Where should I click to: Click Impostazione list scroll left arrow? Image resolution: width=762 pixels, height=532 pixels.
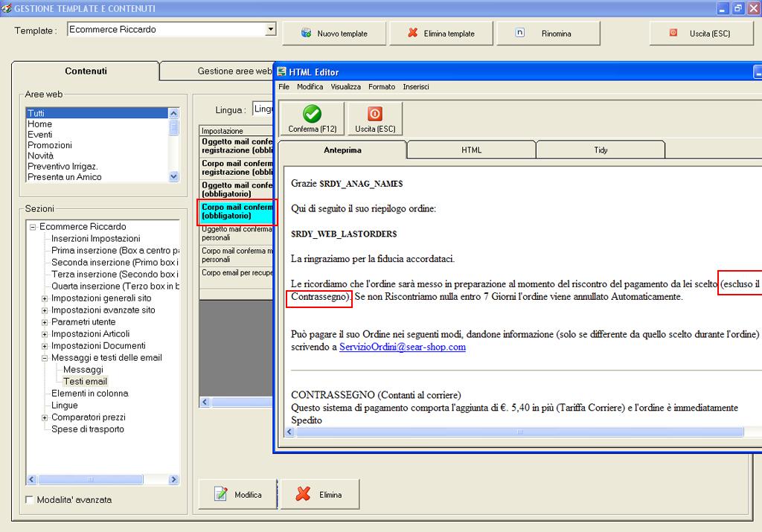(205, 402)
